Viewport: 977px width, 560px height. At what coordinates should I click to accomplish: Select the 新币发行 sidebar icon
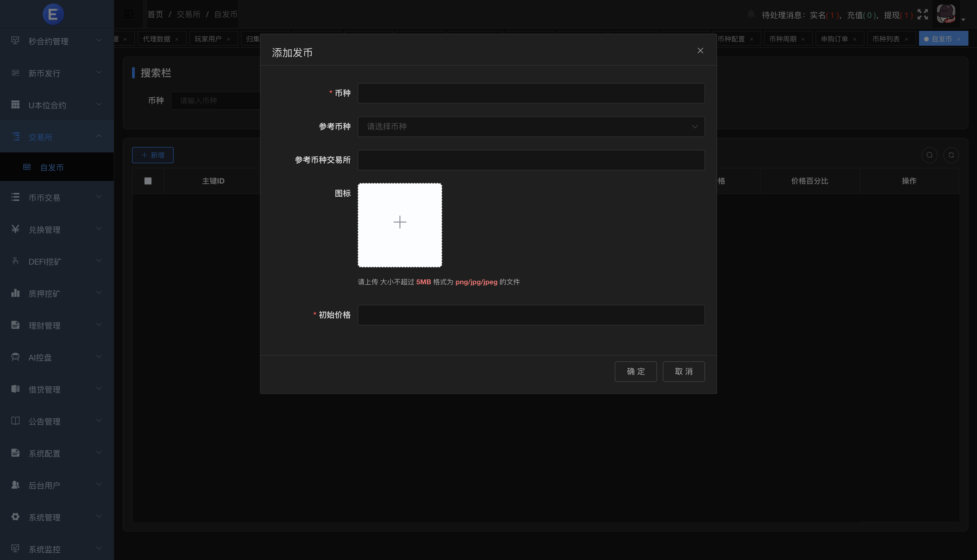tap(15, 73)
